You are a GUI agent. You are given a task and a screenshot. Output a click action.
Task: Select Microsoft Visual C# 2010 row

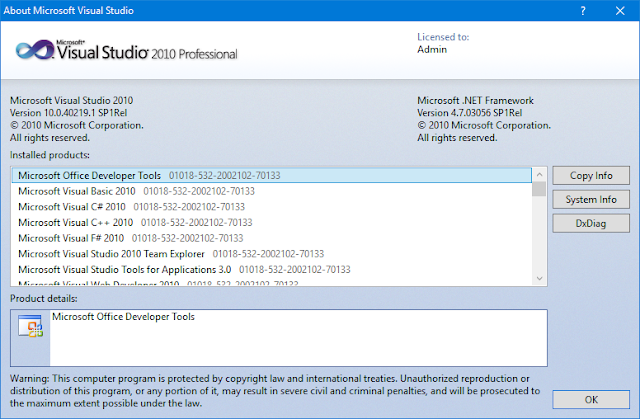click(x=271, y=207)
